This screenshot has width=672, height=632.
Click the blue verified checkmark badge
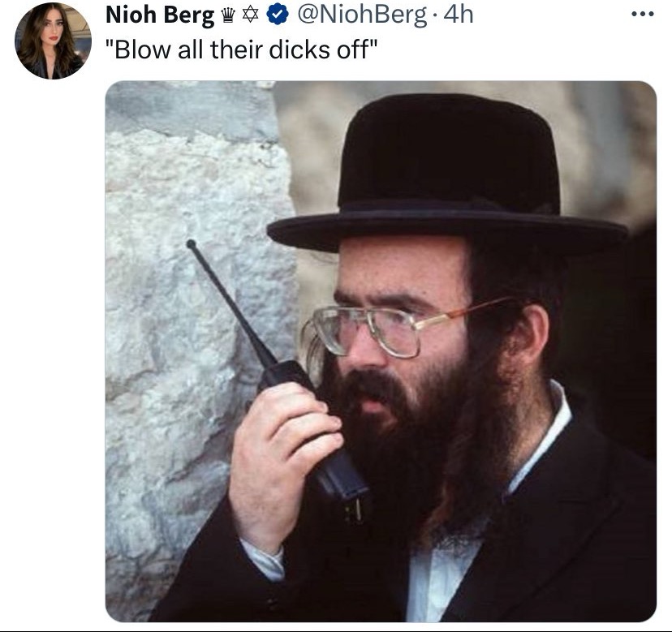pyautogui.click(x=278, y=15)
